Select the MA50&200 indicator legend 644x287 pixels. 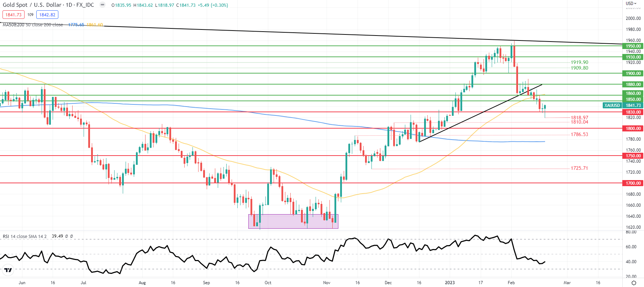33,25
